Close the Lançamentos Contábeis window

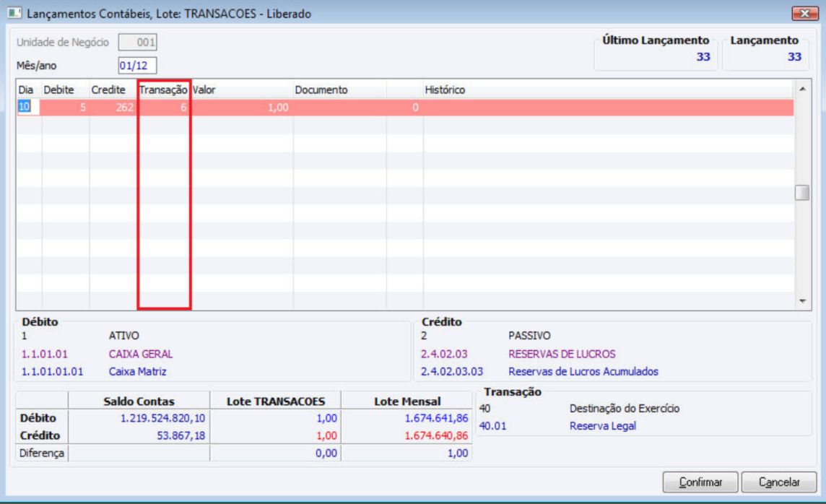pyautogui.click(x=804, y=13)
